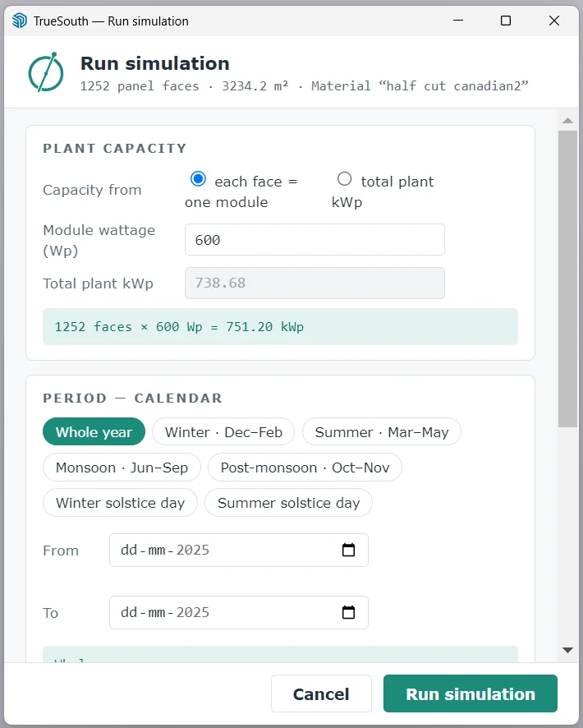Click the scrollbar down arrow
Image resolution: width=583 pixels, height=728 pixels.
point(567,650)
